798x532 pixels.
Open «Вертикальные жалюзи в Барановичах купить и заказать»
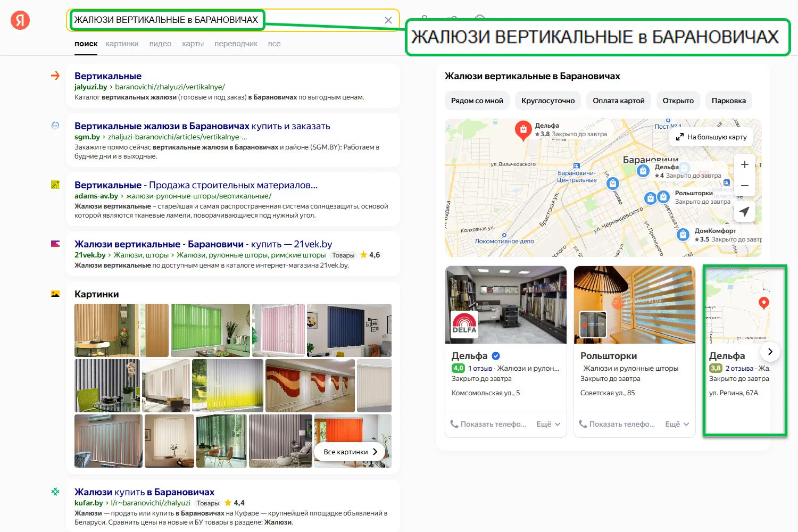coord(202,126)
